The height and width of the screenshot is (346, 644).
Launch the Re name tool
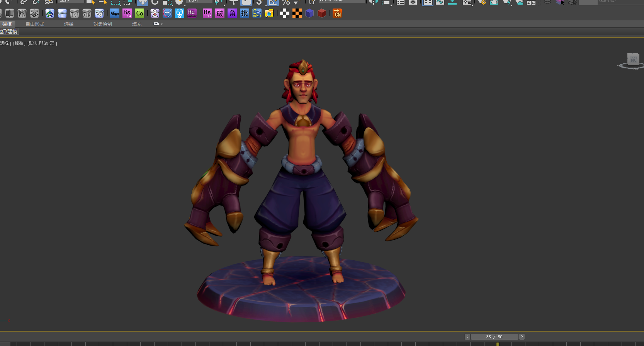click(192, 14)
